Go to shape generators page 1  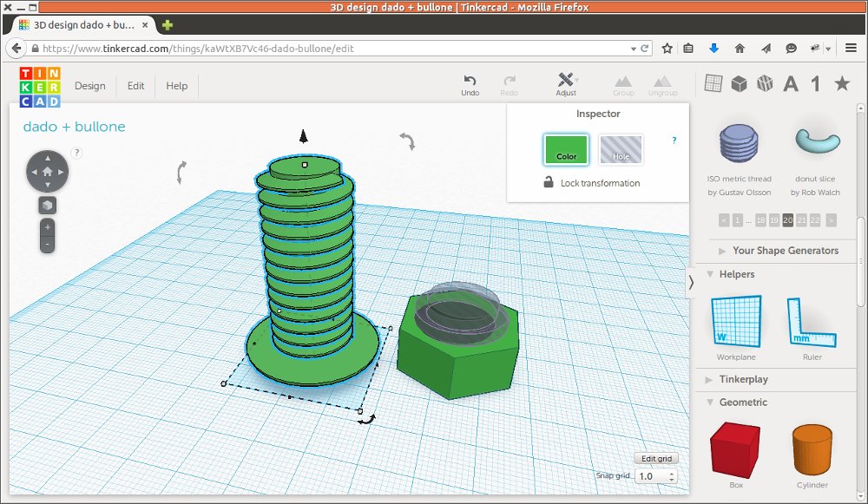(737, 220)
